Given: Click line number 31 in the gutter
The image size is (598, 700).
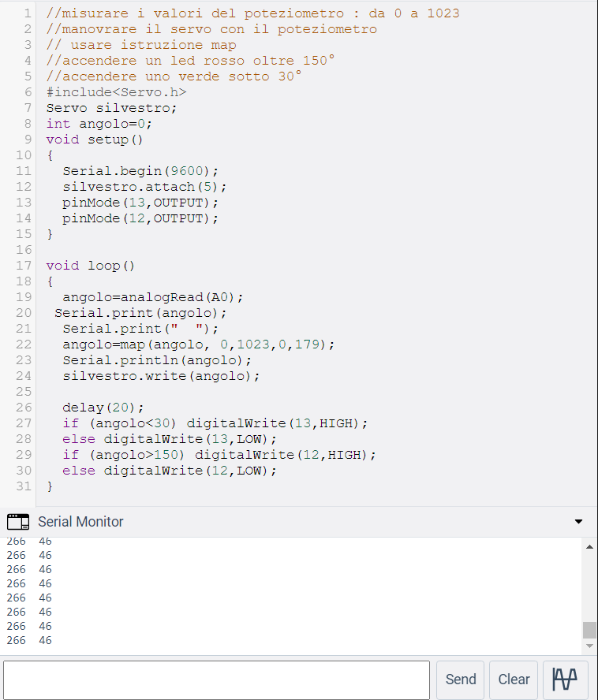Looking at the screenshot, I should (24, 486).
